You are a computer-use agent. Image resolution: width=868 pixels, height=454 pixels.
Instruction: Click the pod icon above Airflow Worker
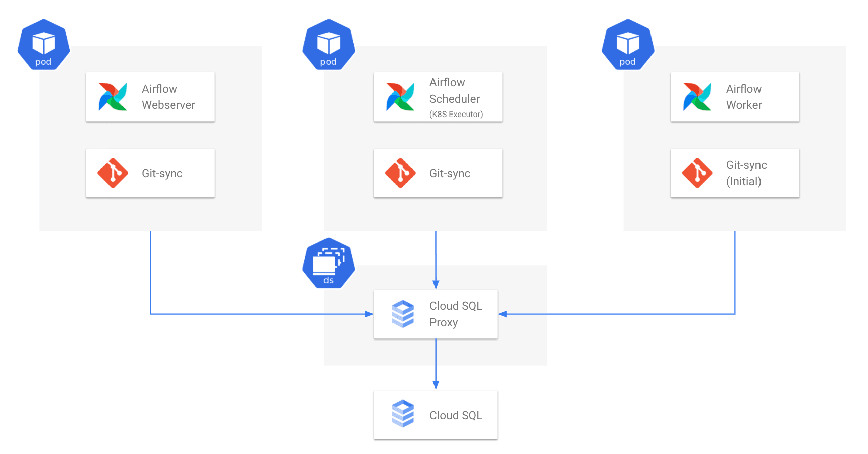pyautogui.click(x=628, y=45)
